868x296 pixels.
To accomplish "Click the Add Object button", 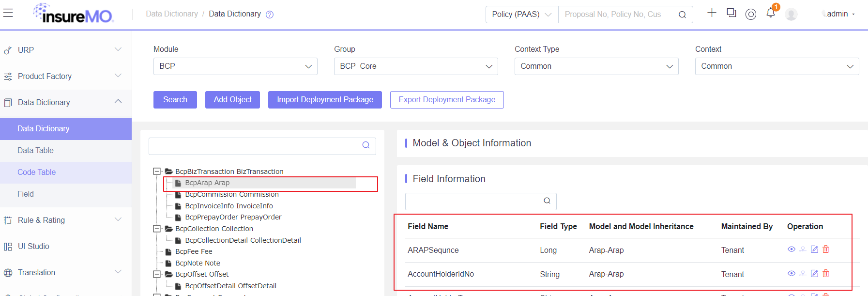I will click(x=233, y=100).
